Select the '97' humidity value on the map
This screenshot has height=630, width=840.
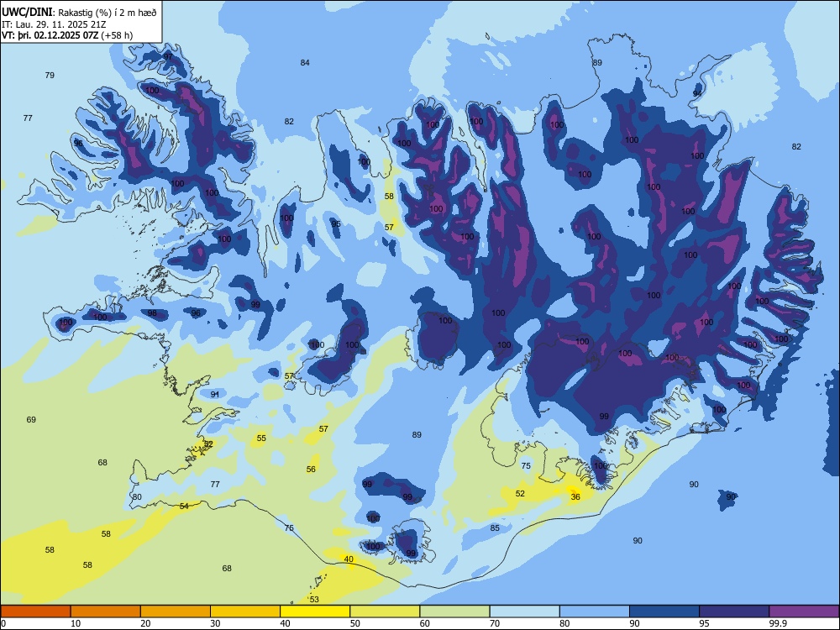[168, 57]
